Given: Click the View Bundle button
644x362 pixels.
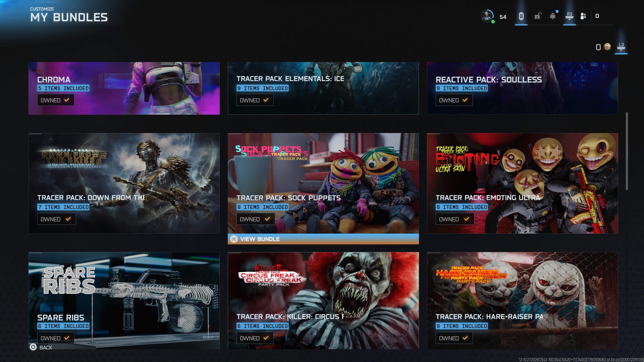Looking at the screenshot, I should (x=323, y=239).
